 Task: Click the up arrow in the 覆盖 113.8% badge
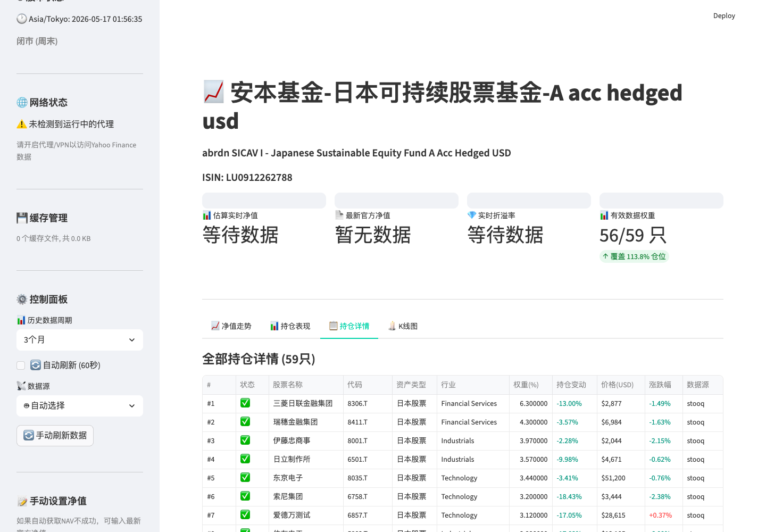[605, 256]
